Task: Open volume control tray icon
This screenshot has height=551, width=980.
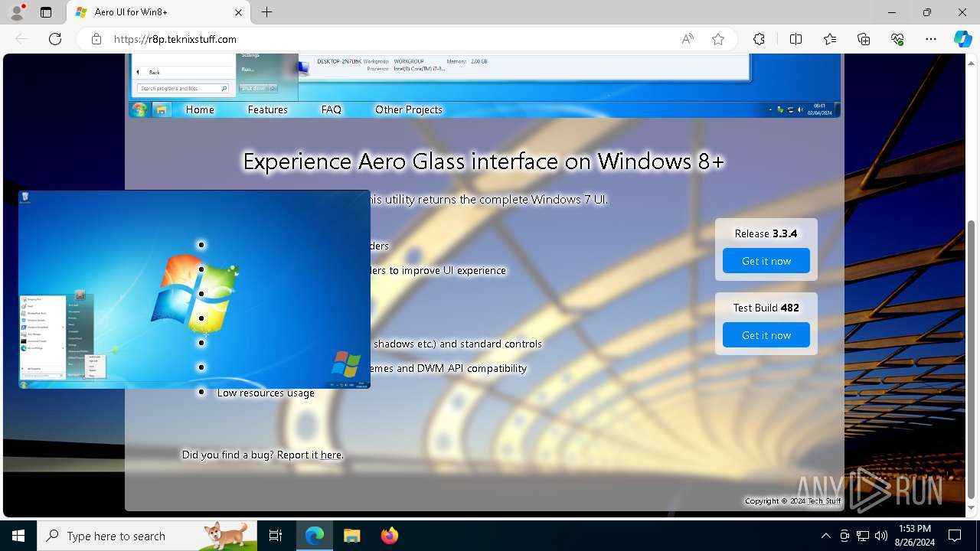Action: (881, 536)
